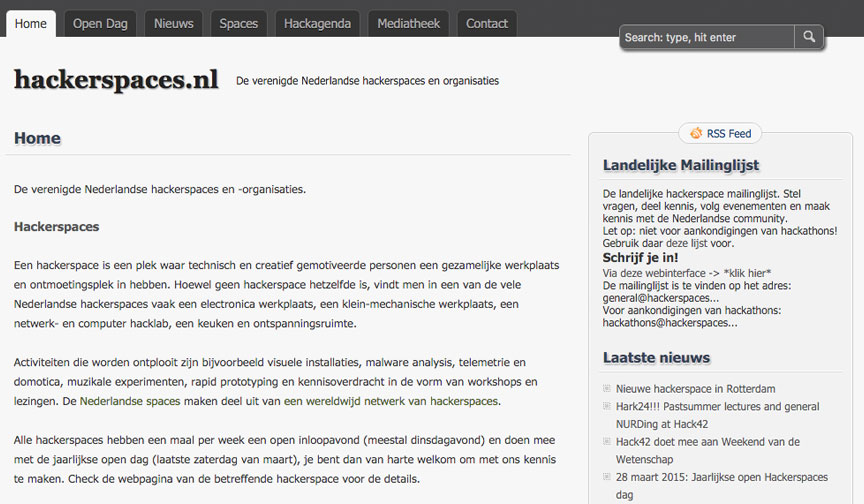The width and height of the screenshot is (864, 504).
Task: Click the Schrijf je in! text
Action: (x=640, y=258)
